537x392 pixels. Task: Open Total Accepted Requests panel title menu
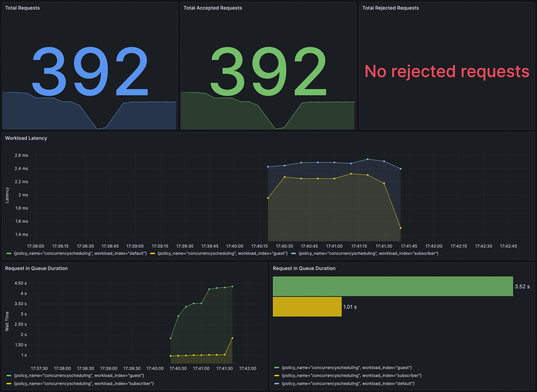pyautogui.click(x=213, y=8)
